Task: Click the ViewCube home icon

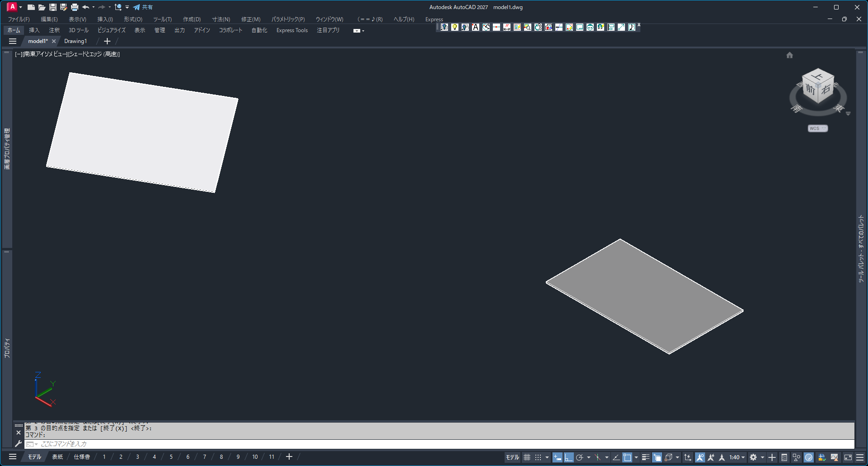Action: point(790,55)
